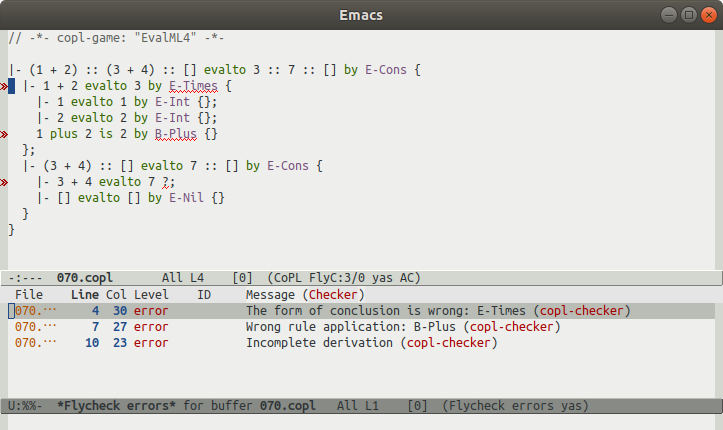The image size is (723, 430).
Task: Click the fringe error arrow beside B-Plus line
Action: click(x=4, y=133)
